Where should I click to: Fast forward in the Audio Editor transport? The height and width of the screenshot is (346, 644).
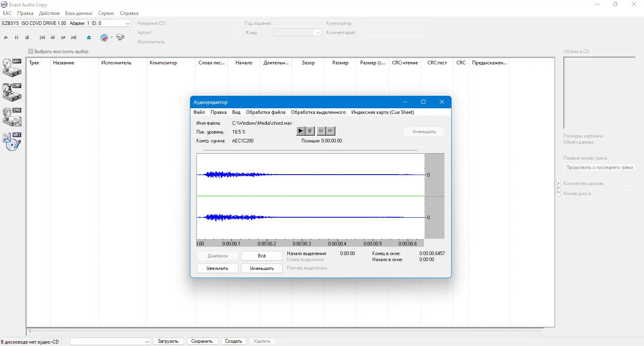tap(330, 131)
